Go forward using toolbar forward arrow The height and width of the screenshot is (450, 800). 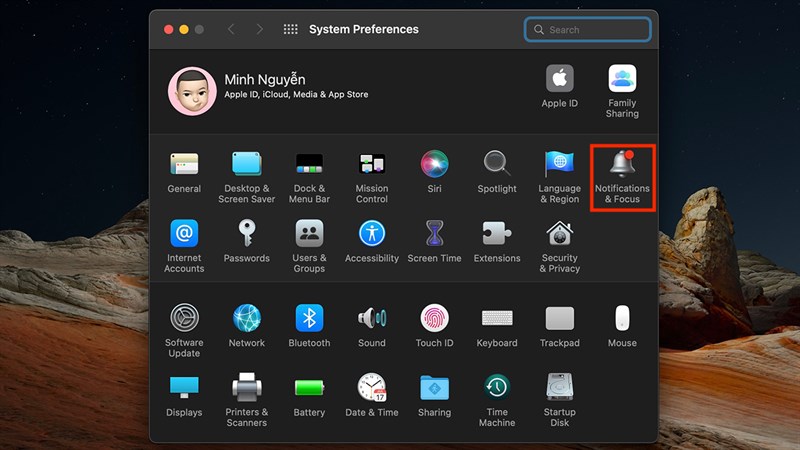click(258, 30)
